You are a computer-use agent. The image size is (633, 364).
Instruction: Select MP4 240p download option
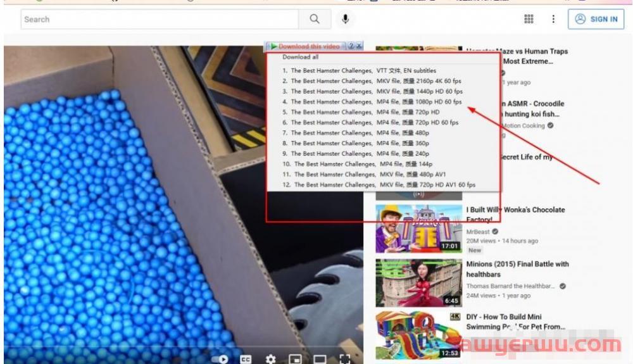coord(356,153)
